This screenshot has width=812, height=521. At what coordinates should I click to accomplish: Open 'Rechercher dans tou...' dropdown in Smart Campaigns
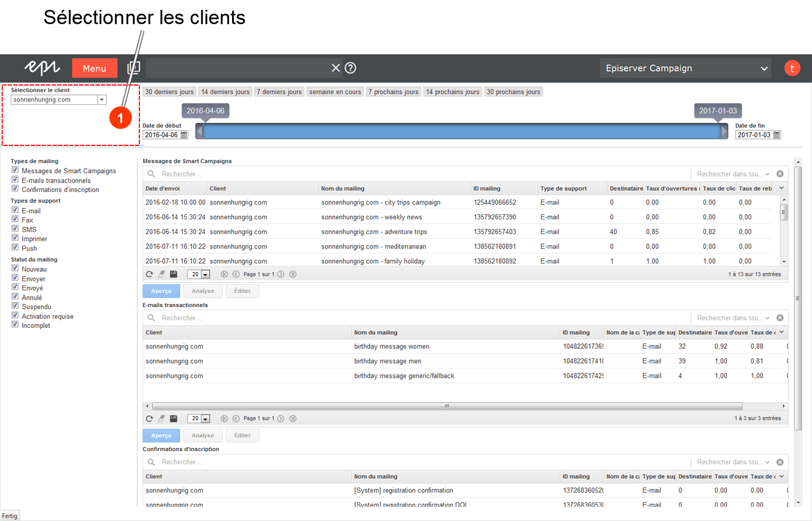pyautogui.click(x=733, y=174)
